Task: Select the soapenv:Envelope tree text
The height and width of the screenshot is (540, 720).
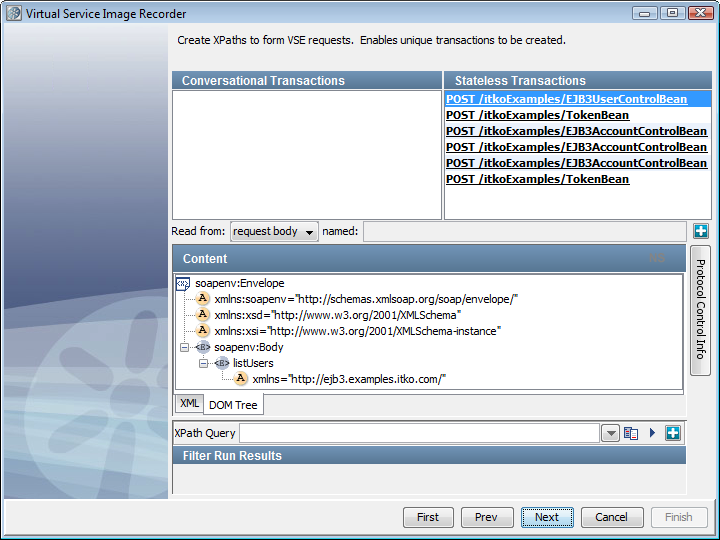Action: tap(240, 283)
